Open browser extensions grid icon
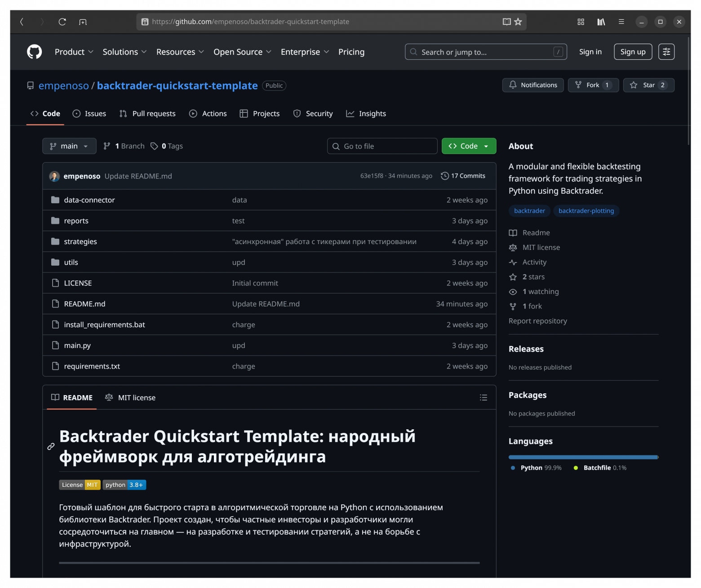The height and width of the screenshot is (588, 701). click(x=581, y=22)
